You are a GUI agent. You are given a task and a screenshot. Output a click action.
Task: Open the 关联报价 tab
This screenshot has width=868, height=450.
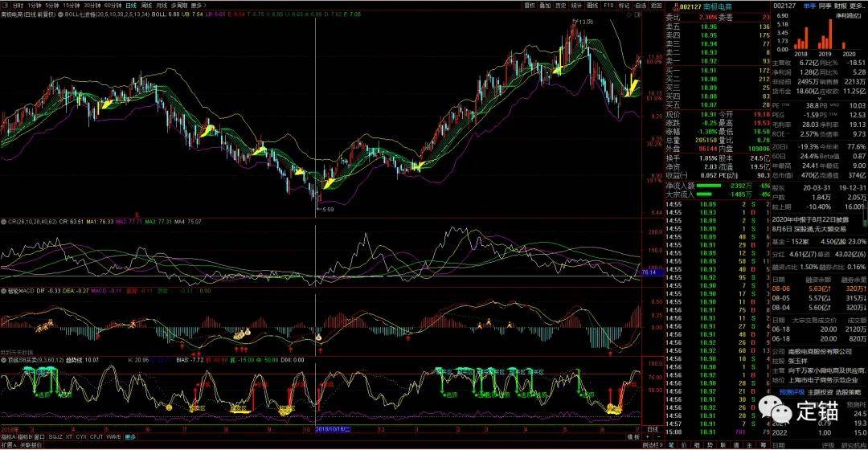[x=31, y=445]
